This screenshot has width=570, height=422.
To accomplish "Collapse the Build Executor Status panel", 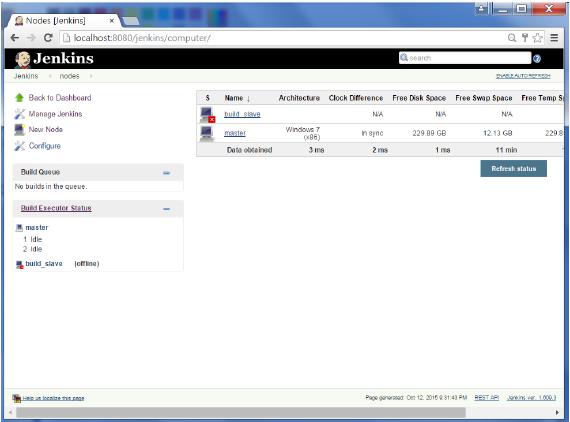I will (x=166, y=209).
